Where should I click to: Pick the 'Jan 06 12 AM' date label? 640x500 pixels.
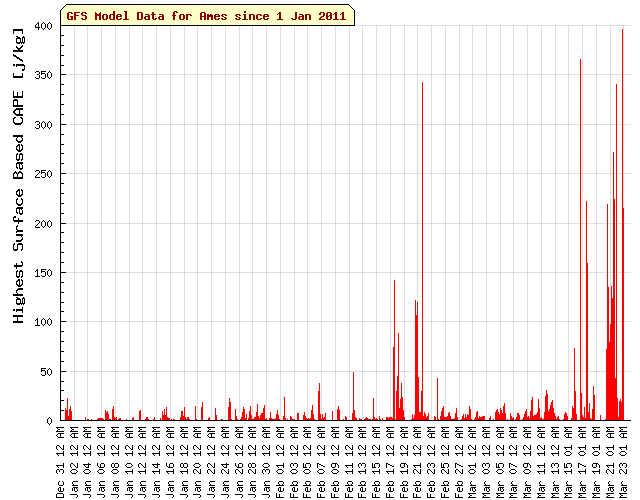[x=101, y=462]
